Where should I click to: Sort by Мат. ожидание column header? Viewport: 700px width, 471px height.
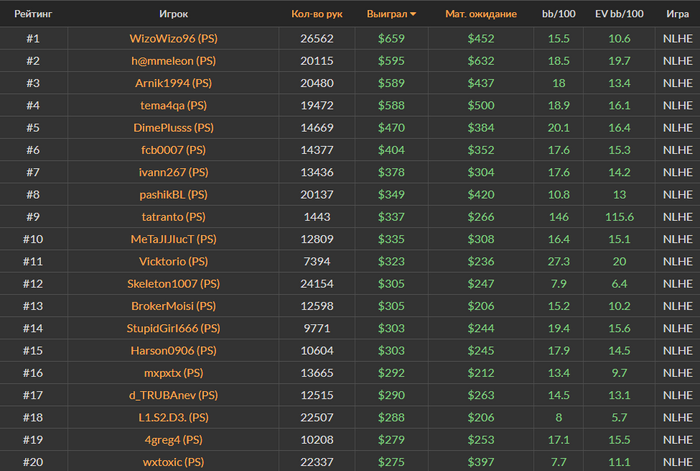coord(480,14)
